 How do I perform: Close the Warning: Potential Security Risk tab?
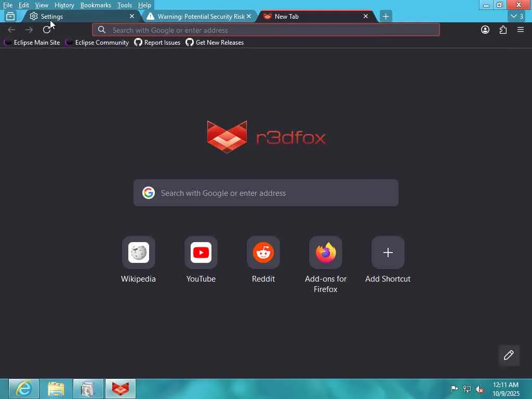(249, 16)
